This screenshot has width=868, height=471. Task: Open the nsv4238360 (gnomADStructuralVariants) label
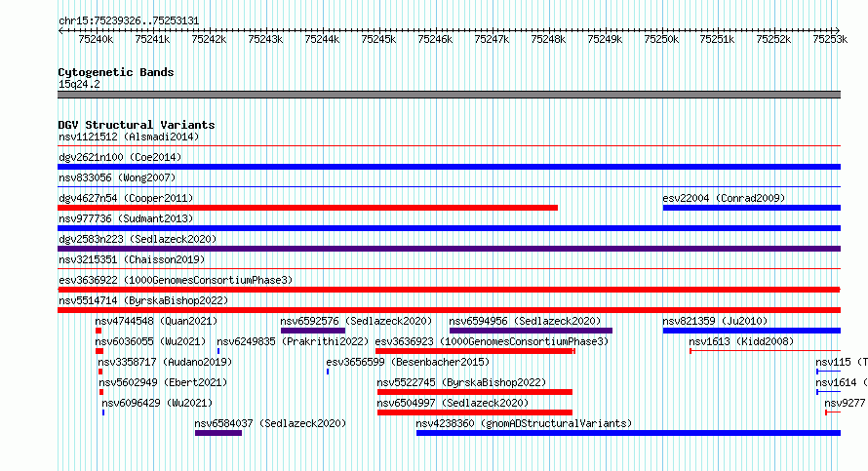pyautogui.click(x=524, y=423)
